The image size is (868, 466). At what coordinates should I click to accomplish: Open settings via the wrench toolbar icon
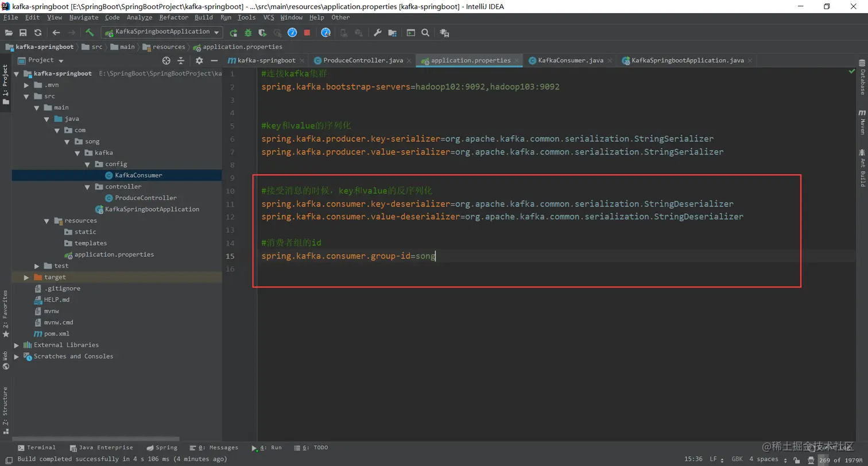point(377,33)
